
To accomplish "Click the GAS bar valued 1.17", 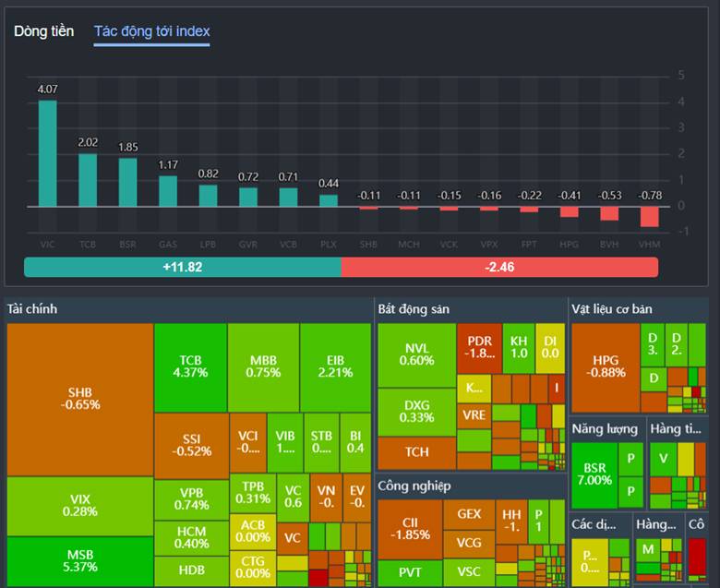I will click(x=167, y=190).
